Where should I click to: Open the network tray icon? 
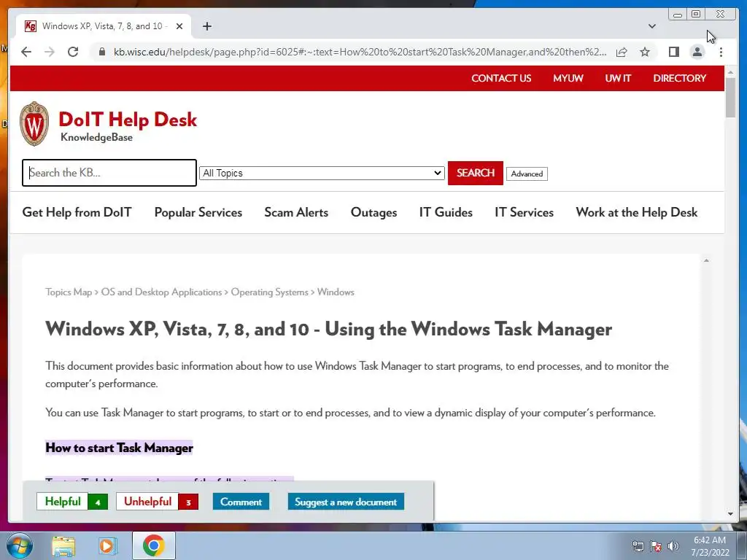(x=638, y=546)
